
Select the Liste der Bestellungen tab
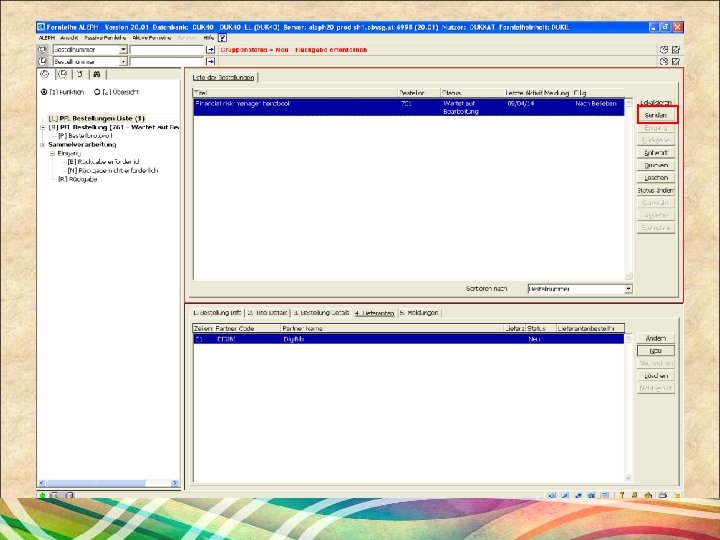[224, 78]
